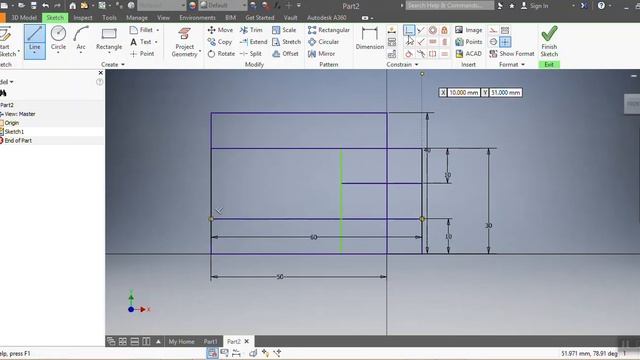Choose Rectangular pattern
The height and width of the screenshot is (360, 640).
[x=329, y=30]
